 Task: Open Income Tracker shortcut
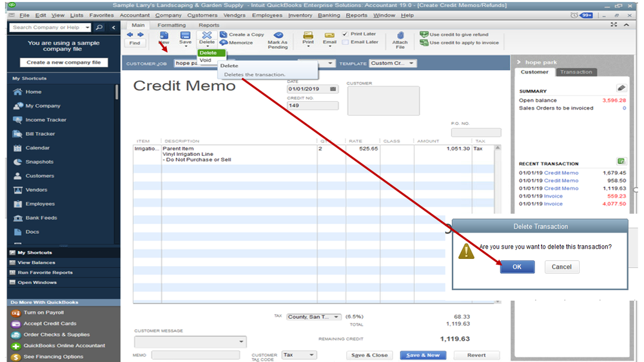[x=46, y=120]
